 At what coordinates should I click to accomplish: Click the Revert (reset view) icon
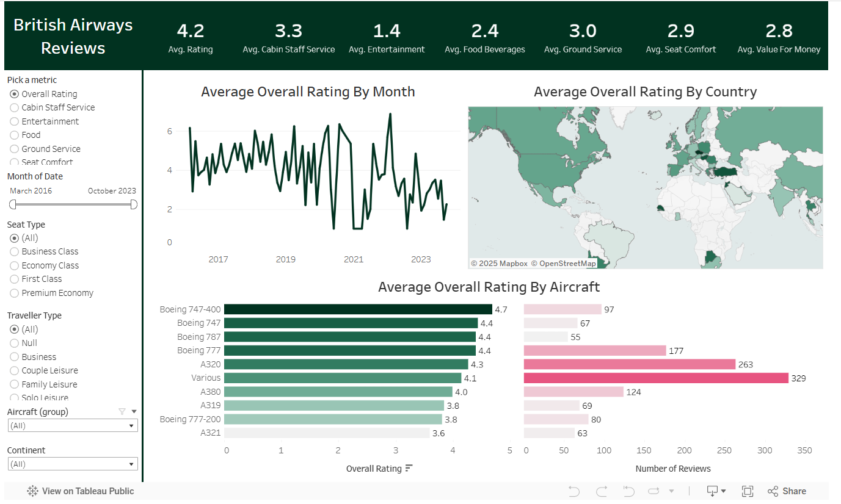click(628, 491)
